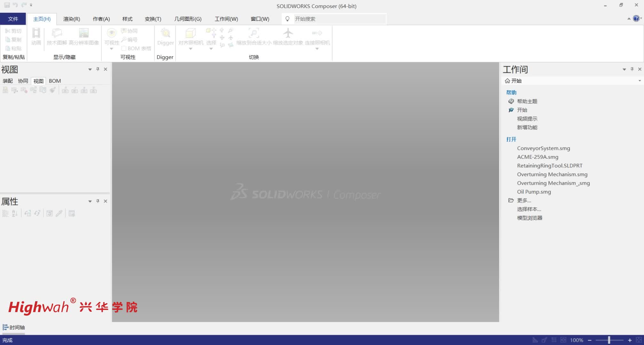
Task: Open the RetainingRingTool.SLDPRT recent file
Action: point(550,165)
